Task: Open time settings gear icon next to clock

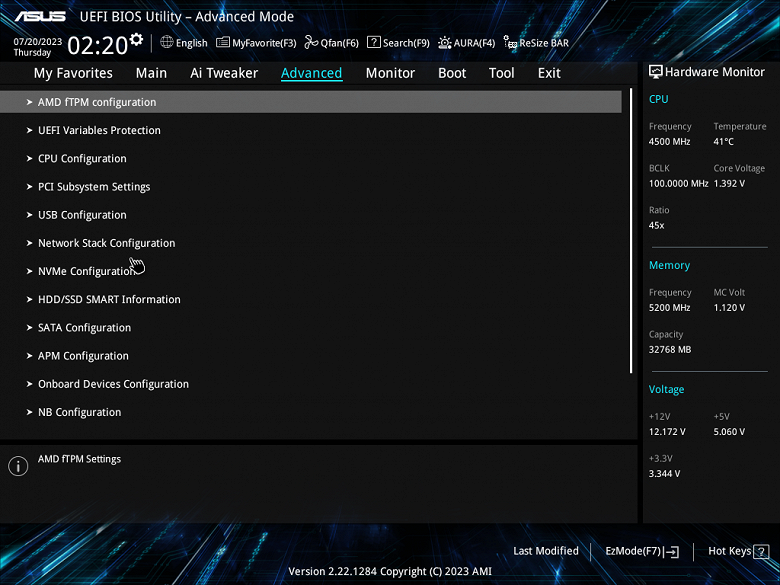Action: pos(136,39)
